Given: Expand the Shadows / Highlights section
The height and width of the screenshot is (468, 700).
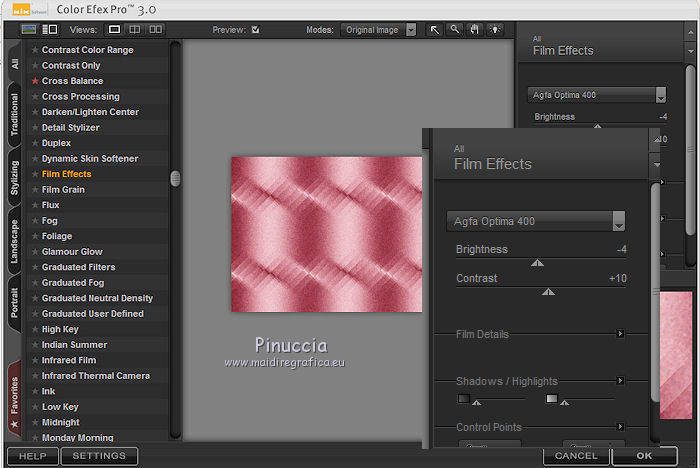Looking at the screenshot, I should (620, 381).
